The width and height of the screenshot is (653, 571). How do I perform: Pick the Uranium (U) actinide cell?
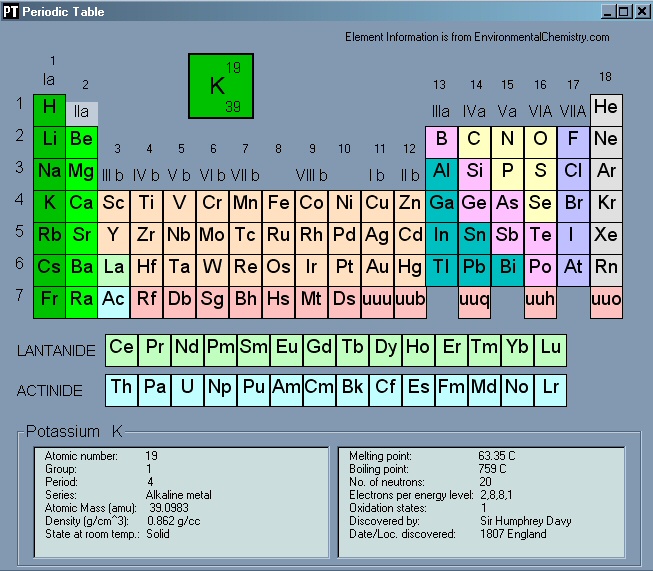point(187,388)
